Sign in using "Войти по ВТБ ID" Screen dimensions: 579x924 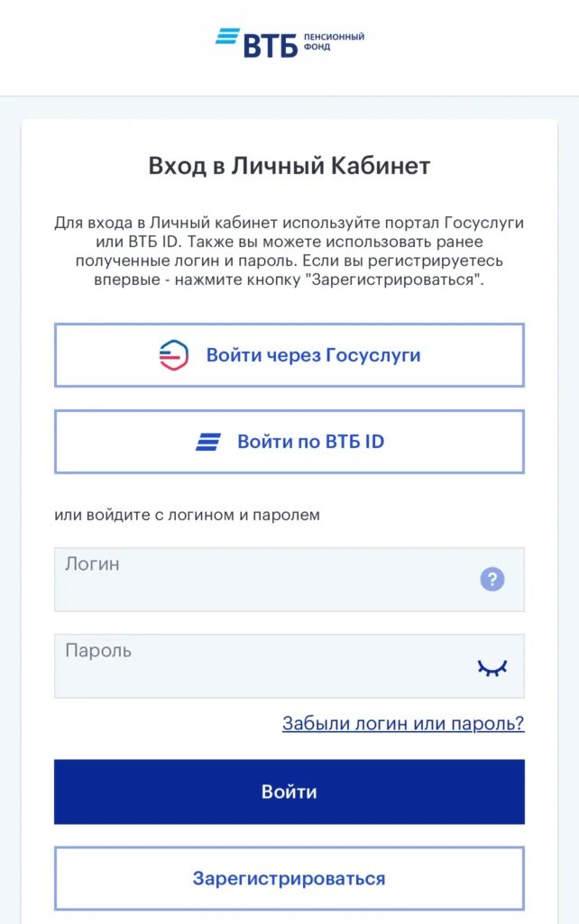click(289, 441)
